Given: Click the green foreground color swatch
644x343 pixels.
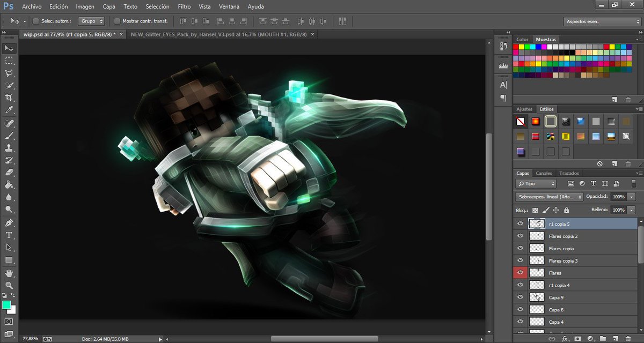Looking at the screenshot, I should click(6, 305).
